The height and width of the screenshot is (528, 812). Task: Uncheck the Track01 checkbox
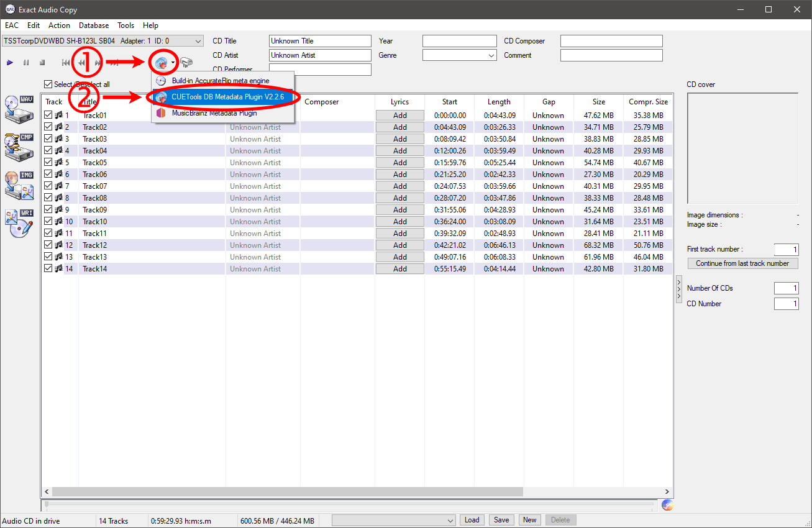tap(48, 115)
